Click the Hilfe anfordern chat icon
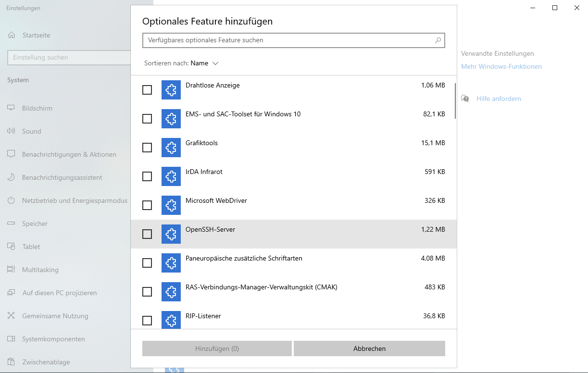This screenshot has width=588, height=373. pos(465,99)
